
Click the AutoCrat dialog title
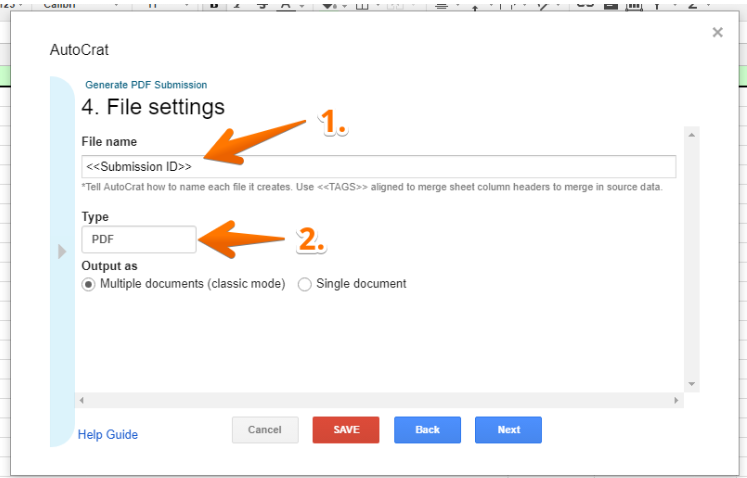tap(79, 50)
